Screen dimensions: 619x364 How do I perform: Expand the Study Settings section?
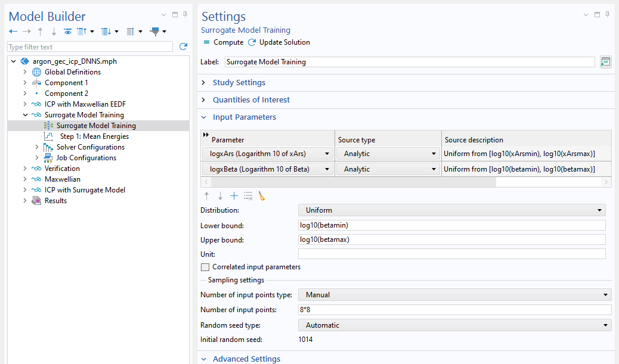pos(239,83)
